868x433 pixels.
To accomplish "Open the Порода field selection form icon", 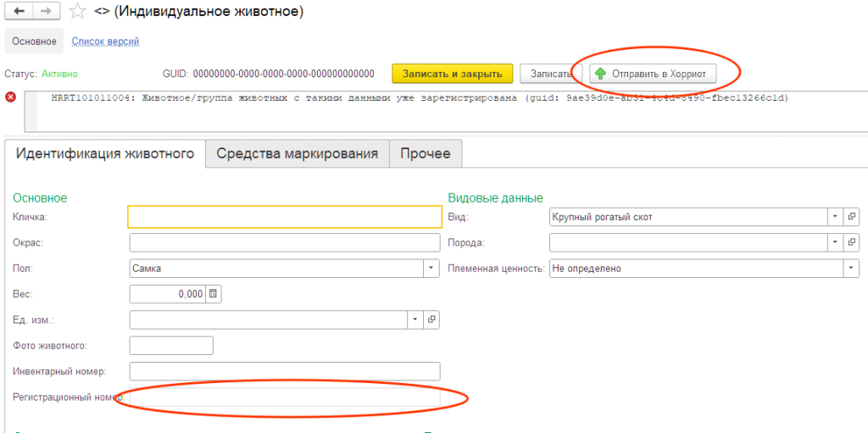I will coord(852,243).
